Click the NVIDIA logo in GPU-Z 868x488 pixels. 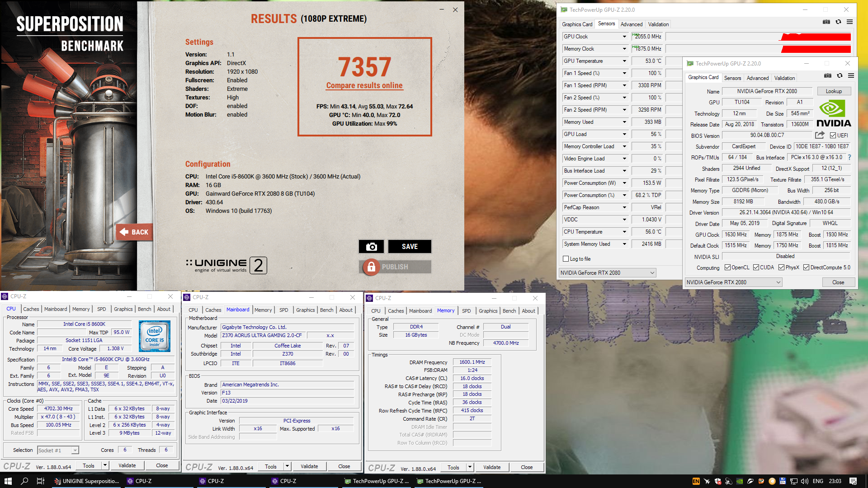[x=834, y=113]
